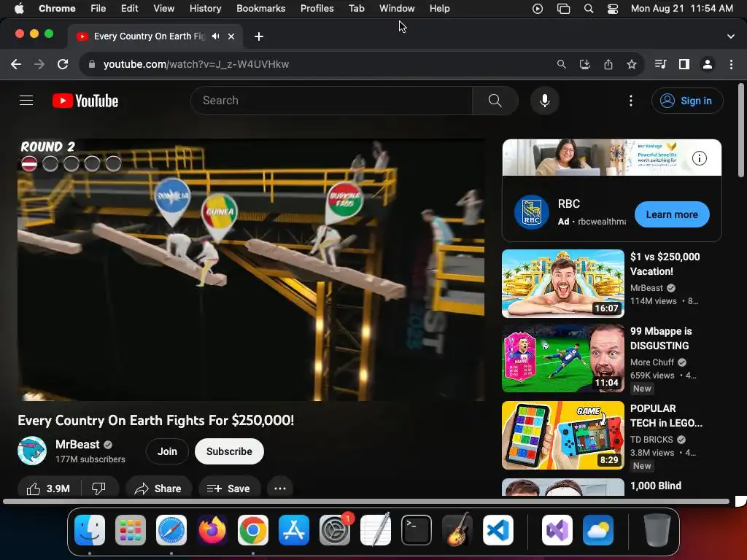Reload the YouTube page

point(63,64)
